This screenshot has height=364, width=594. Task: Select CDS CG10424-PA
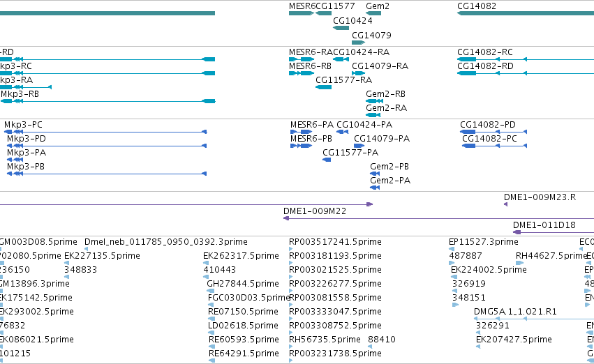(x=343, y=132)
